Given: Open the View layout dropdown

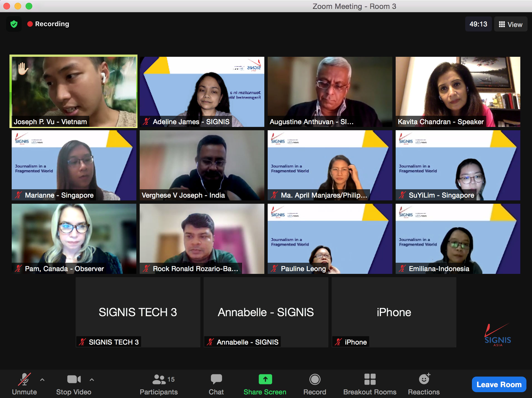Looking at the screenshot, I should point(511,24).
